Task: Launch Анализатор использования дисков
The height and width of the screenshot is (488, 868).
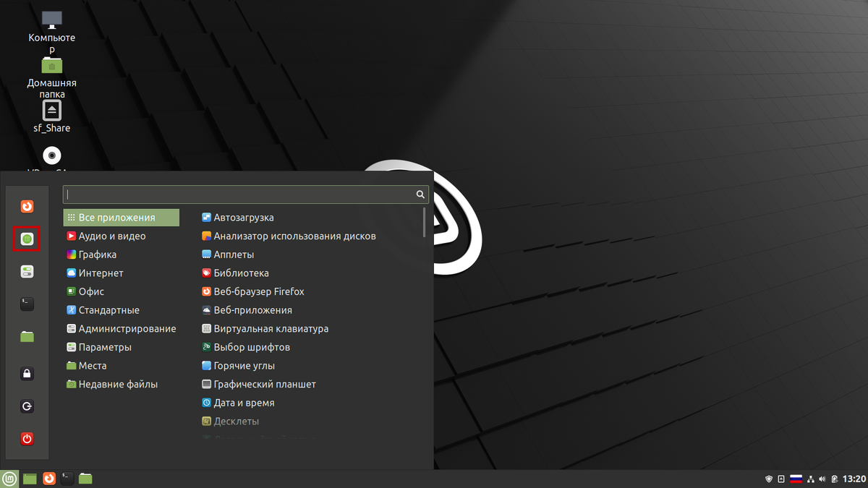Action: [x=310, y=236]
